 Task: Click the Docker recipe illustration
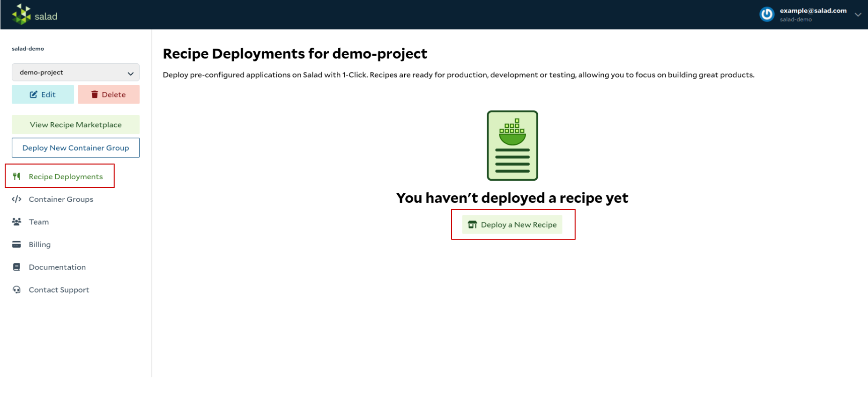[x=512, y=146]
